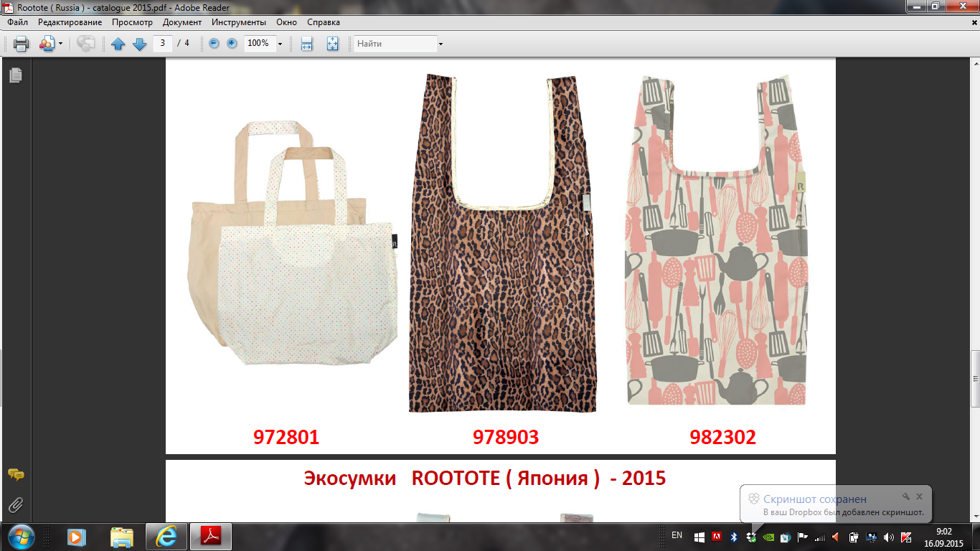Open Internet Explorer from taskbar
Screen dimensions: 980x551
(166, 537)
